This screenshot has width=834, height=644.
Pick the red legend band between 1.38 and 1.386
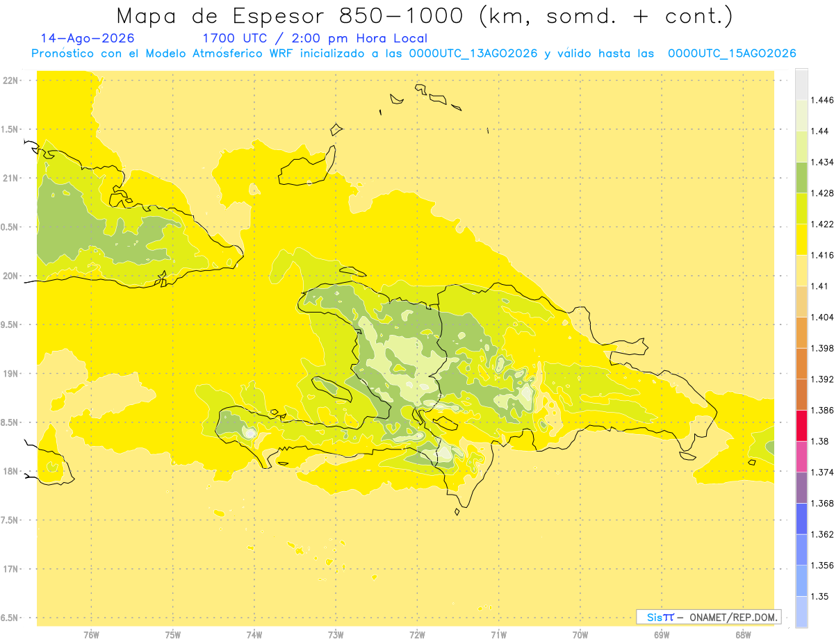click(801, 426)
